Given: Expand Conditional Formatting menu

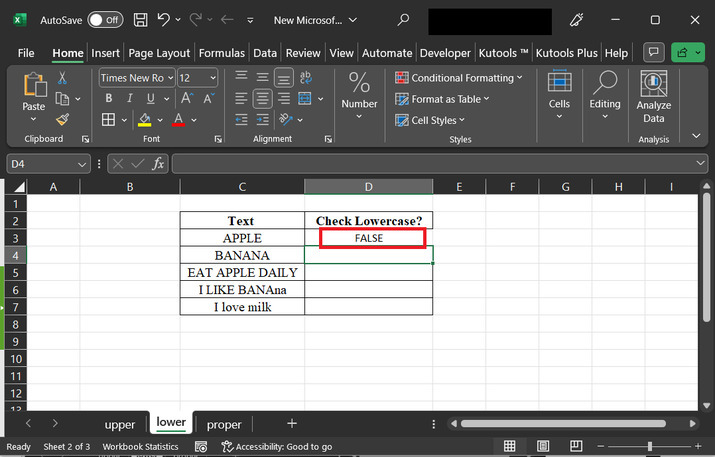Looking at the screenshot, I should pyautogui.click(x=459, y=78).
